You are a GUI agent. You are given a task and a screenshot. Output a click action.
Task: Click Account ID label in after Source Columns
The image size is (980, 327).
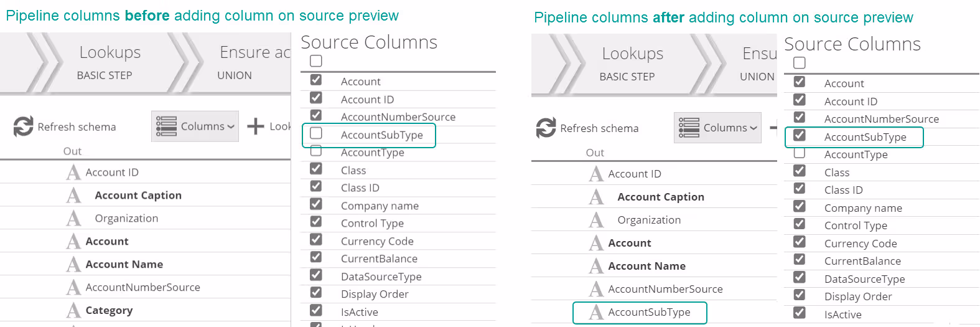(x=851, y=102)
